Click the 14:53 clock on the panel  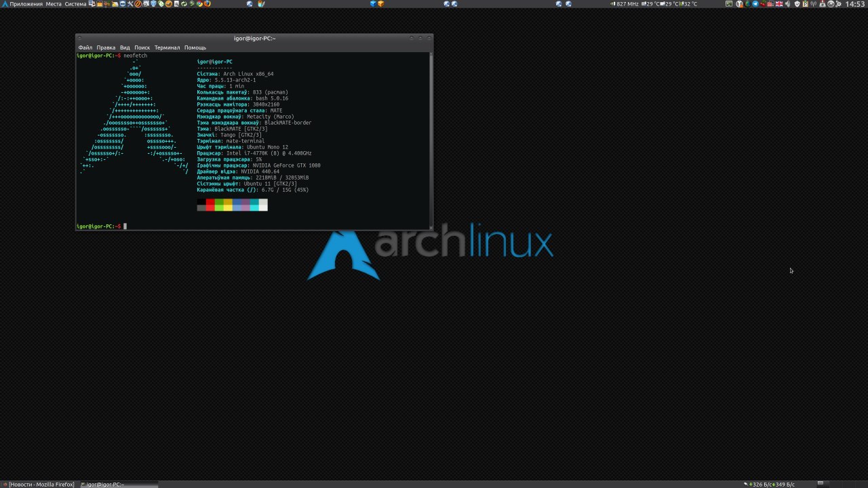[x=855, y=4]
